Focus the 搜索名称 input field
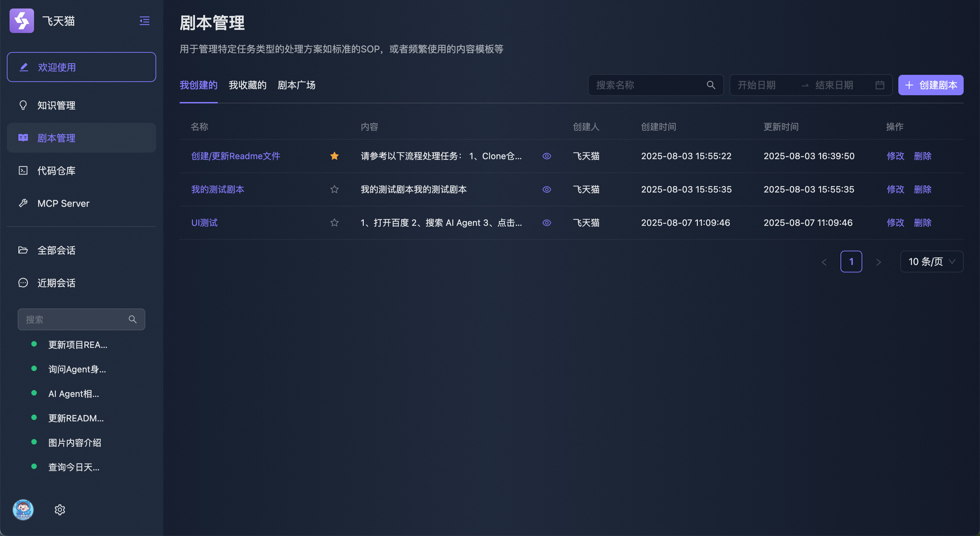 [647, 85]
